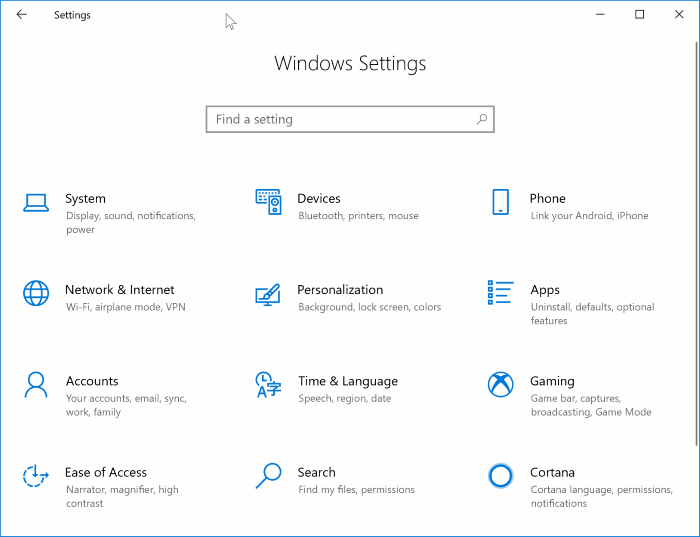
Task: Click 'Uninstall, defaults, optional features' text
Action: point(592,314)
